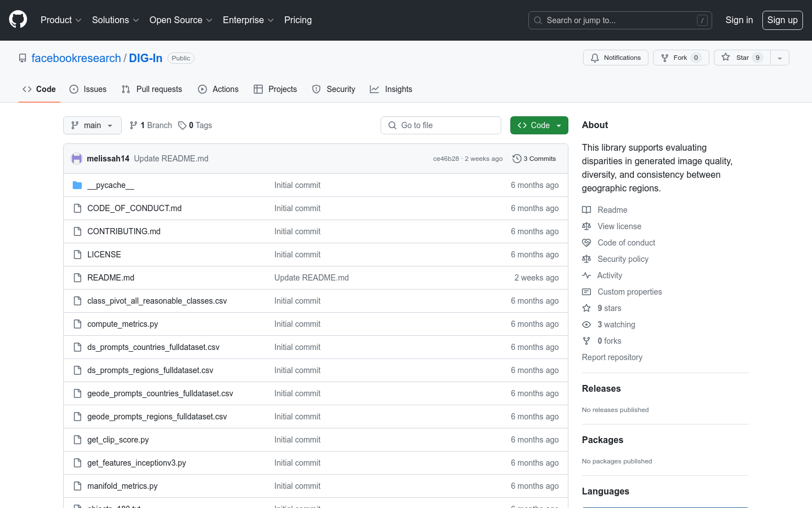
Task: Click the GitHub logo icon
Action: coord(18,20)
